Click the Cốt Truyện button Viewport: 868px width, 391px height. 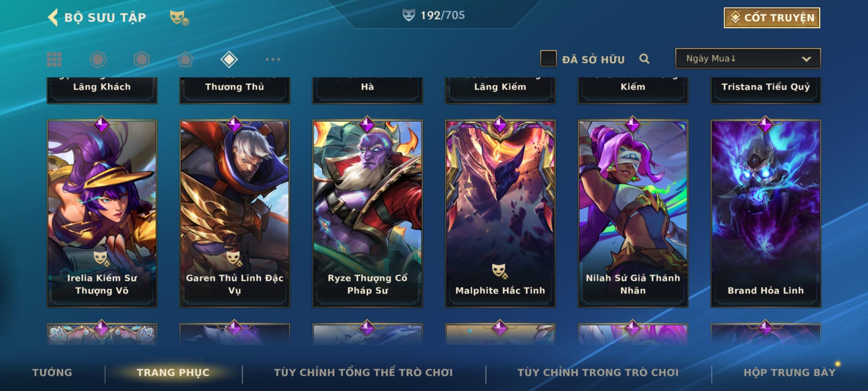[x=772, y=18]
